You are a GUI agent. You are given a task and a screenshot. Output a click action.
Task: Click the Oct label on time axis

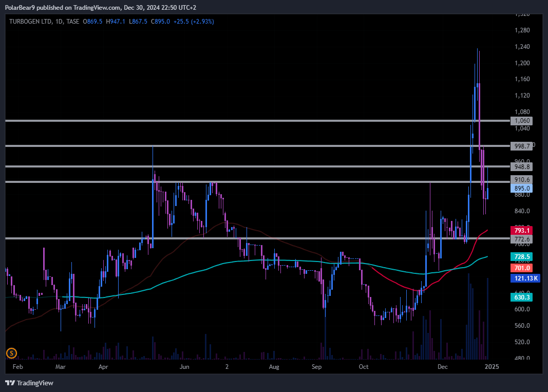364,366
